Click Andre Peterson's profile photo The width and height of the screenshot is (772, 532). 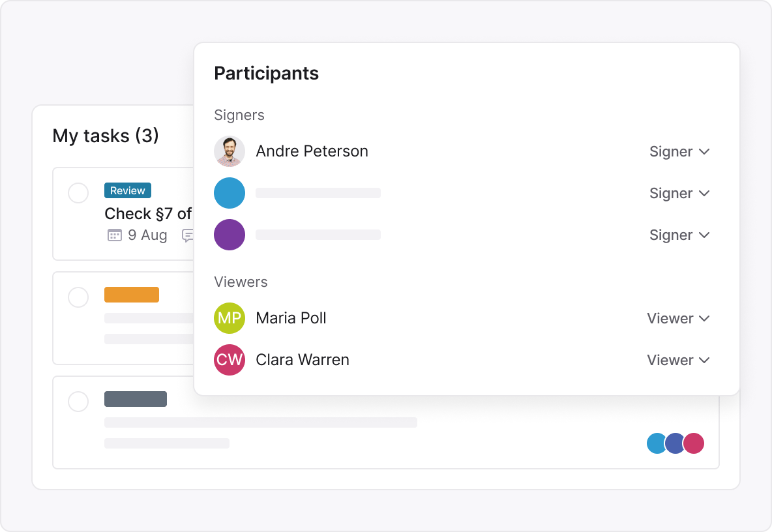point(230,151)
